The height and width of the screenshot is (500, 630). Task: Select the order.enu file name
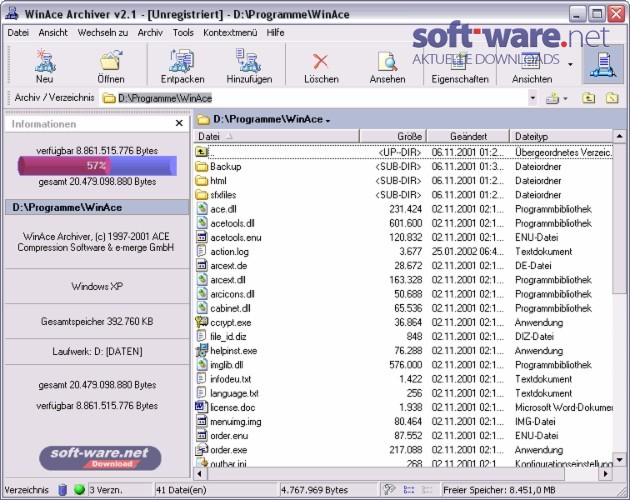(x=229, y=436)
